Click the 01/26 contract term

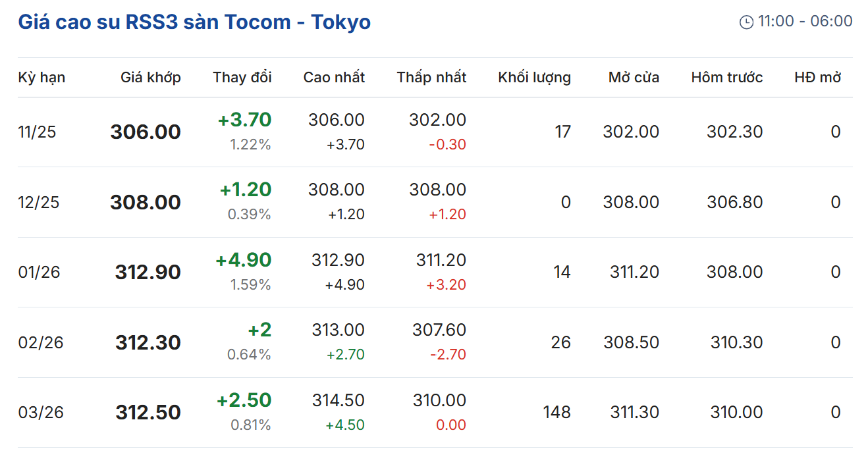point(38,272)
